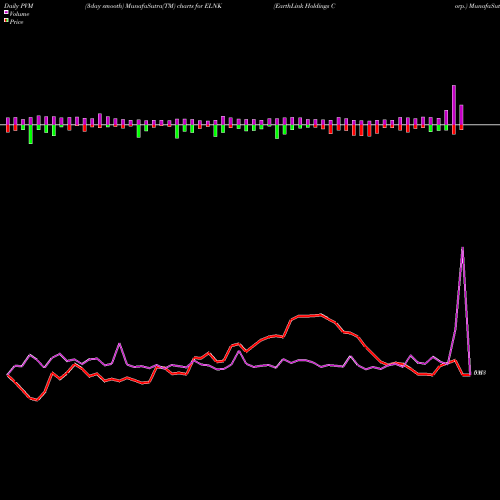Click the peak of the magenta volume spike line
Image resolution: width=500 pixels, height=500 pixels.
coord(462,248)
